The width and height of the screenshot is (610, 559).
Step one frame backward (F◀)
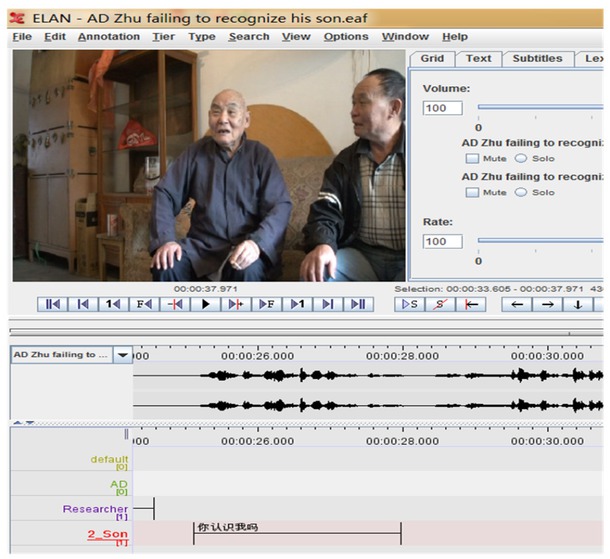pos(144,304)
